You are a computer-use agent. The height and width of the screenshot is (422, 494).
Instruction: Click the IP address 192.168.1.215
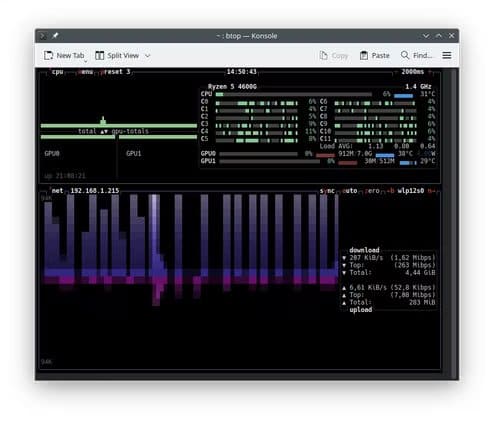coord(95,191)
